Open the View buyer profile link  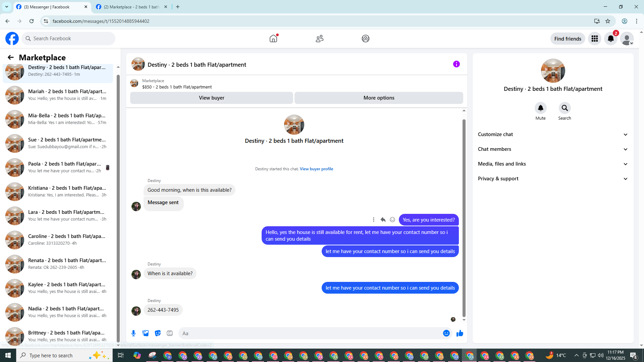point(316,169)
